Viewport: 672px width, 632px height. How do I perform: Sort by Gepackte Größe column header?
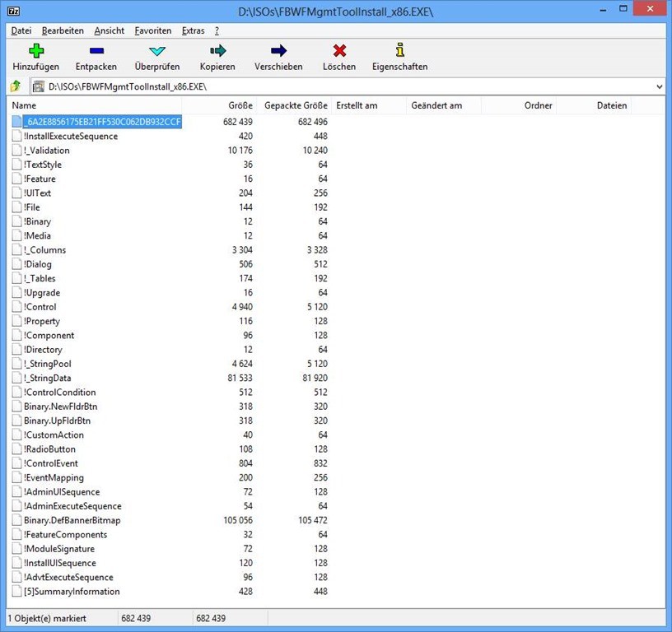coord(294,105)
